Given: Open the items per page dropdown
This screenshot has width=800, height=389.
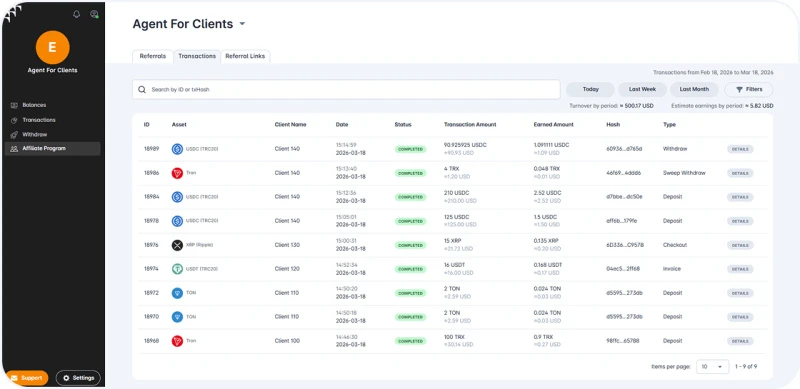Looking at the screenshot, I should click(x=712, y=367).
